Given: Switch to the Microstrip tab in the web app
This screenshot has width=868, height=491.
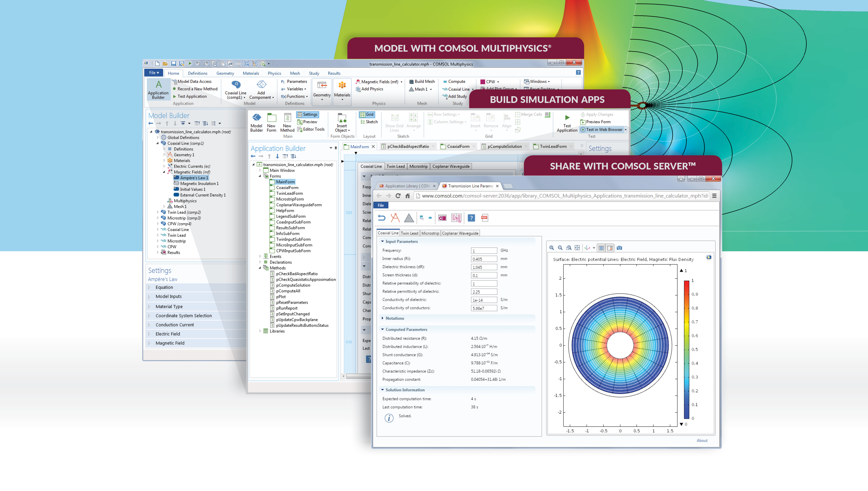Looking at the screenshot, I should click(430, 233).
